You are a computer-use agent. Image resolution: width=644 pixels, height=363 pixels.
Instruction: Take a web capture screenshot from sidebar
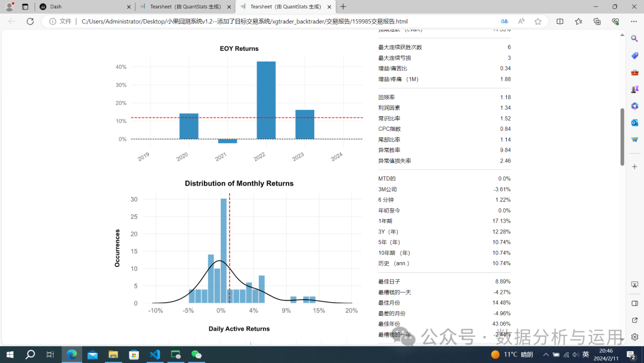(634, 284)
